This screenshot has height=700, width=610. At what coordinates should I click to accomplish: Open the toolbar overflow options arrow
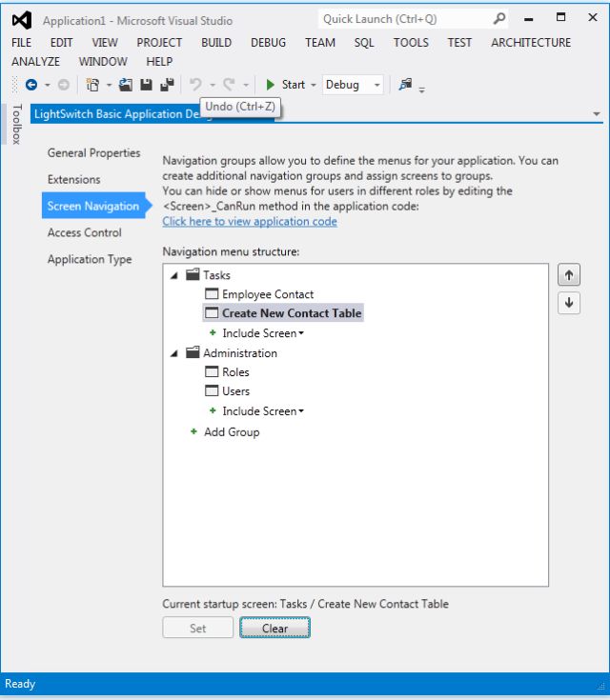tap(422, 90)
